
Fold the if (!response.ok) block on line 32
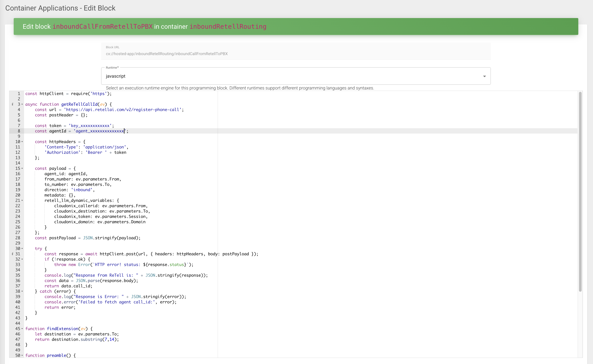[x=22, y=259]
